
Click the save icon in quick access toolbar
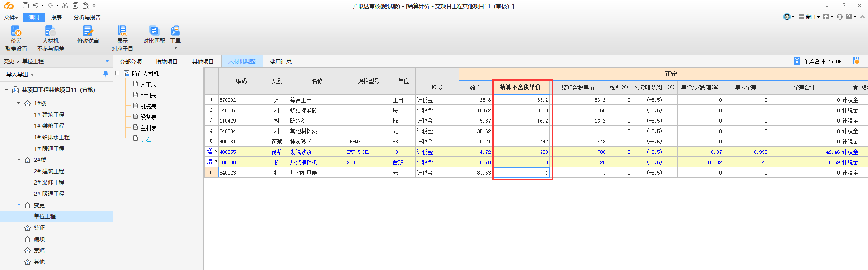(x=25, y=5)
